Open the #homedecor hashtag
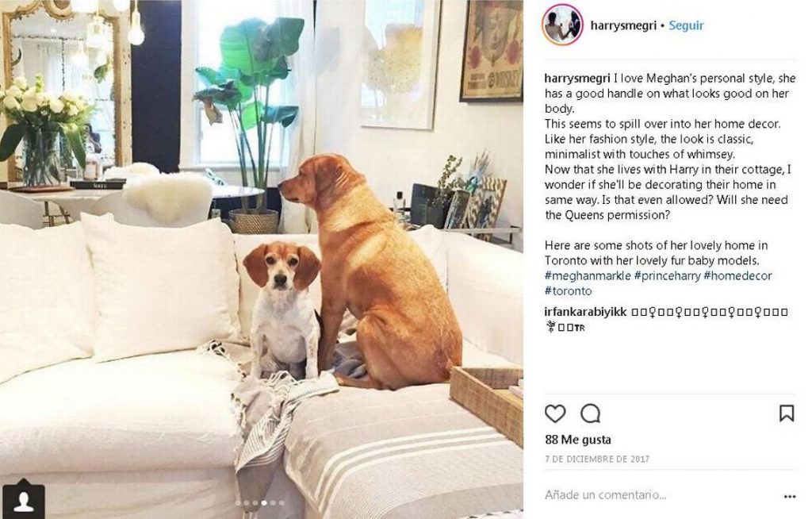The height and width of the screenshot is (519, 812). (x=738, y=276)
